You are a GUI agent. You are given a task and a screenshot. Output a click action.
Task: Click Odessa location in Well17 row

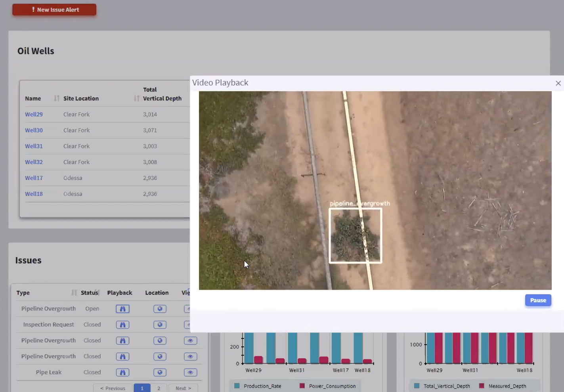click(x=73, y=178)
